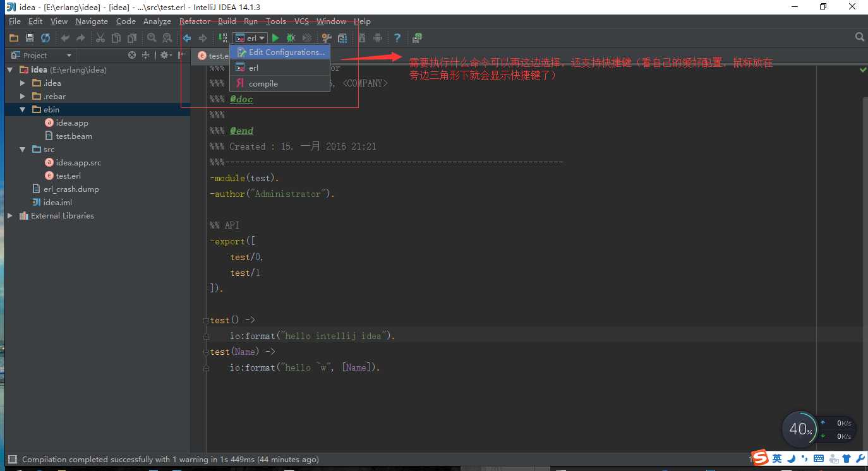
Task: Click the scroll from source target icon
Action: pos(132,55)
